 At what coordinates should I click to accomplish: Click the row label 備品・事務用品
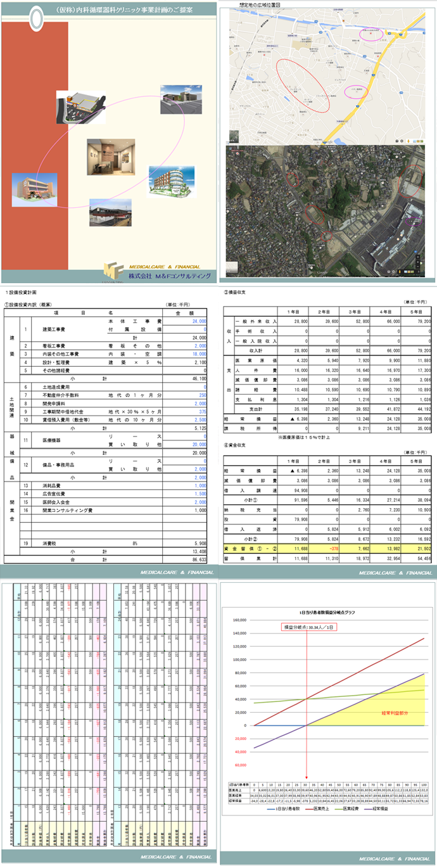(58, 464)
